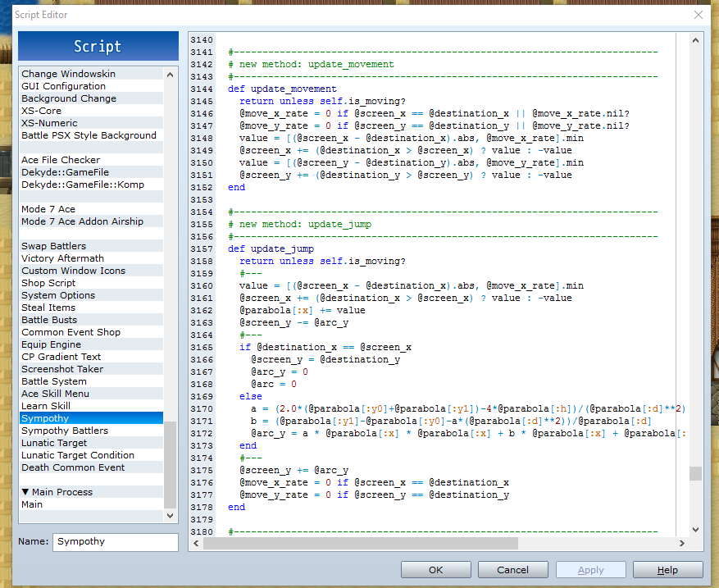
Task: Choose the Victory Aftermath script
Action: coord(63,258)
